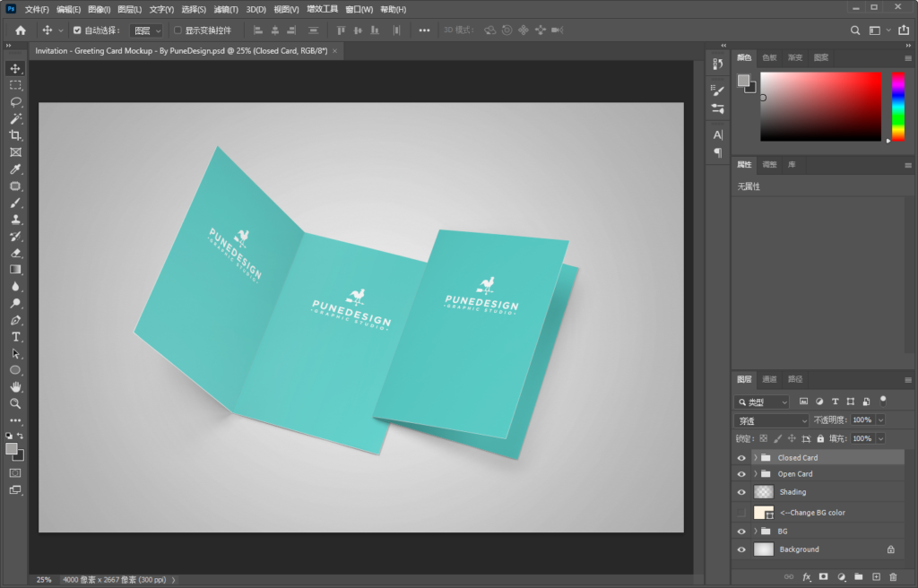Select the Ellipse shape tool
918x588 pixels.
click(x=15, y=370)
